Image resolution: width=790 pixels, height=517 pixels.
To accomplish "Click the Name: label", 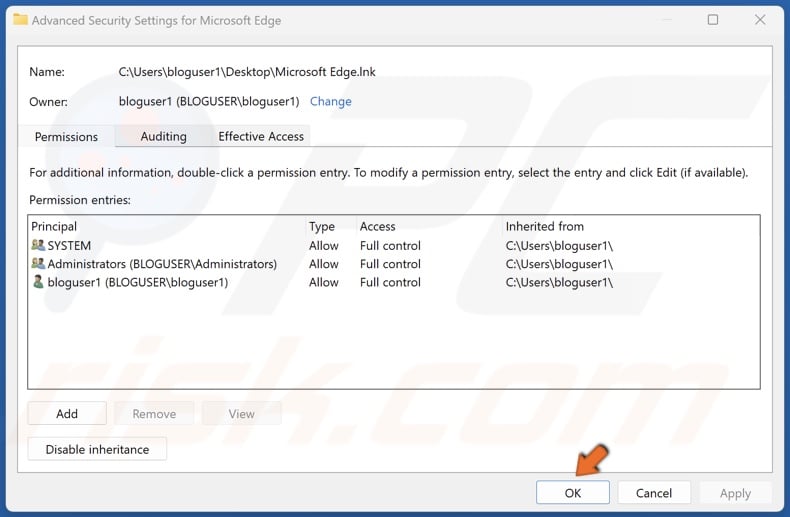I will (x=47, y=72).
